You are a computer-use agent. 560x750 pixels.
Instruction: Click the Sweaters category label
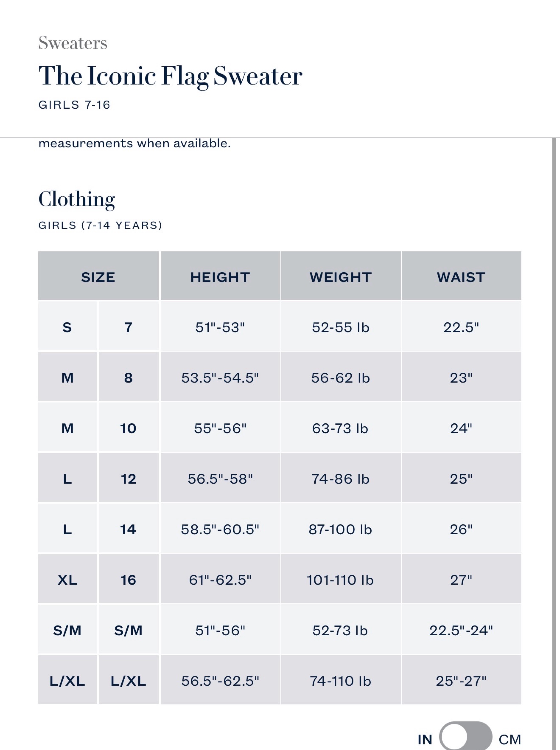[73, 43]
